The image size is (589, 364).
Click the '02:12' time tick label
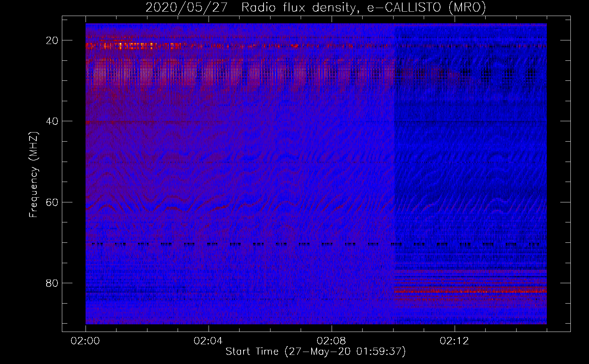[454, 341]
